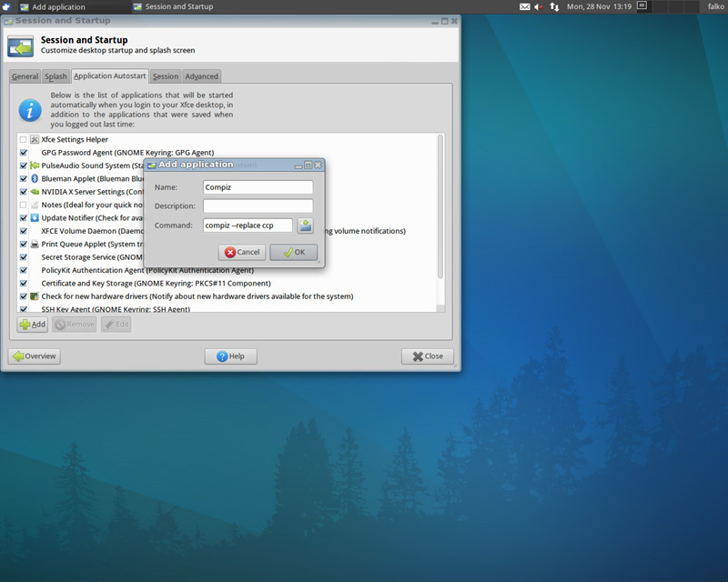Click the mail envelope icon in the panel
This screenshot has height=582, width=728.
pos(524,6)
